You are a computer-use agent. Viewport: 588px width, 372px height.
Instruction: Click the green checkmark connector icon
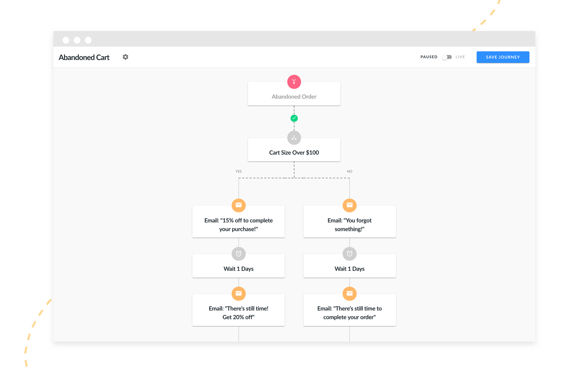(x=294, y=118)
